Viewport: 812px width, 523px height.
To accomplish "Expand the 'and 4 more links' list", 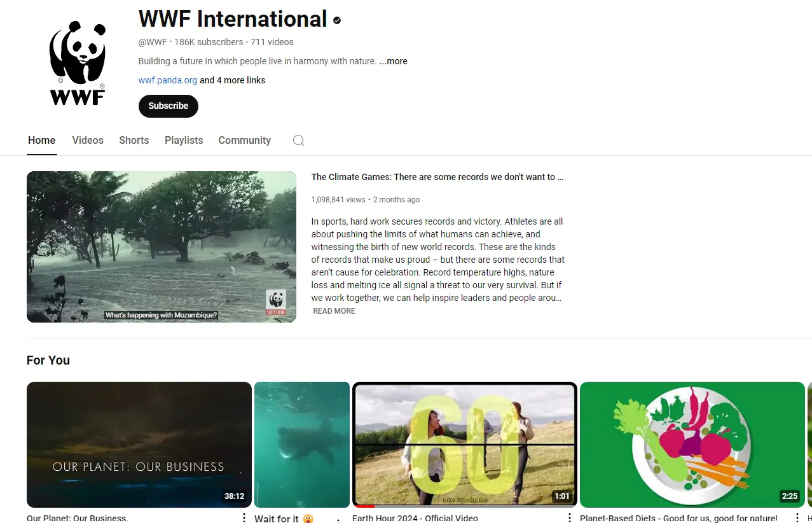I will pyautogui.click(x=233, y=80).
